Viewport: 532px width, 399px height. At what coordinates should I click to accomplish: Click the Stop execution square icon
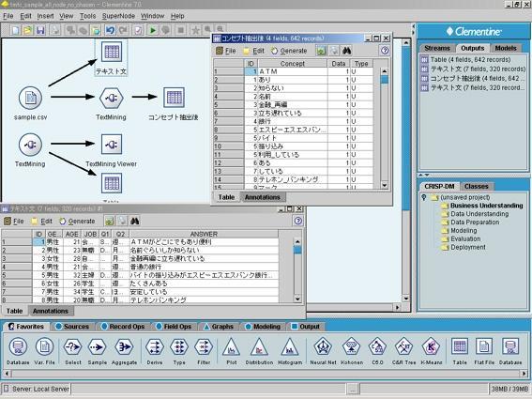tap(181, 30)
